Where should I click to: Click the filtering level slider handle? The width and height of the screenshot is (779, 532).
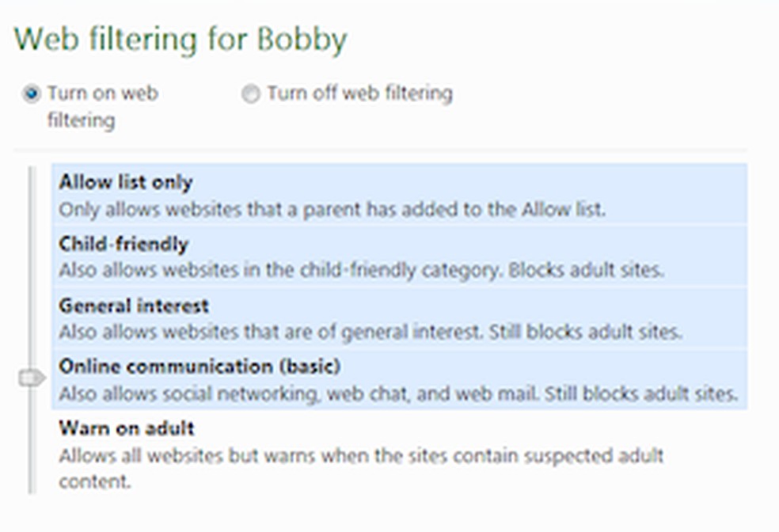(x=31, y=379)
